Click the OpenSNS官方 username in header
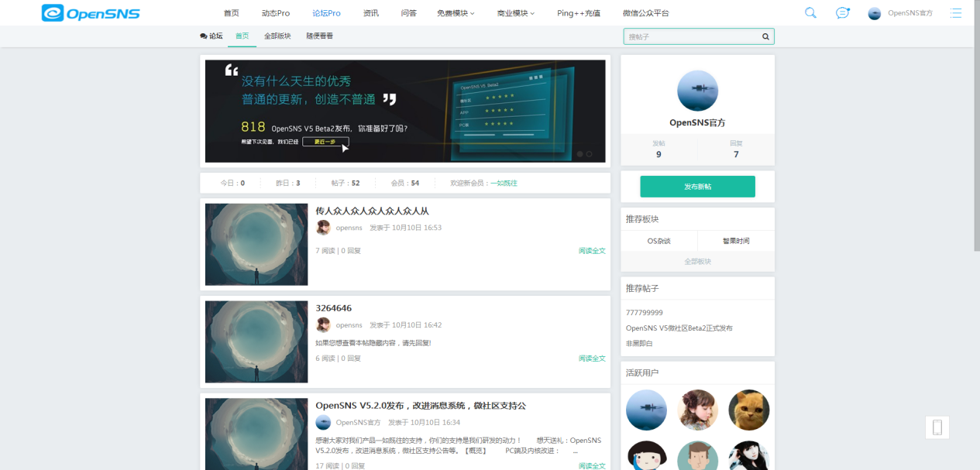The width and height of the screenshot is (980, 470). [x=910, y=13]
